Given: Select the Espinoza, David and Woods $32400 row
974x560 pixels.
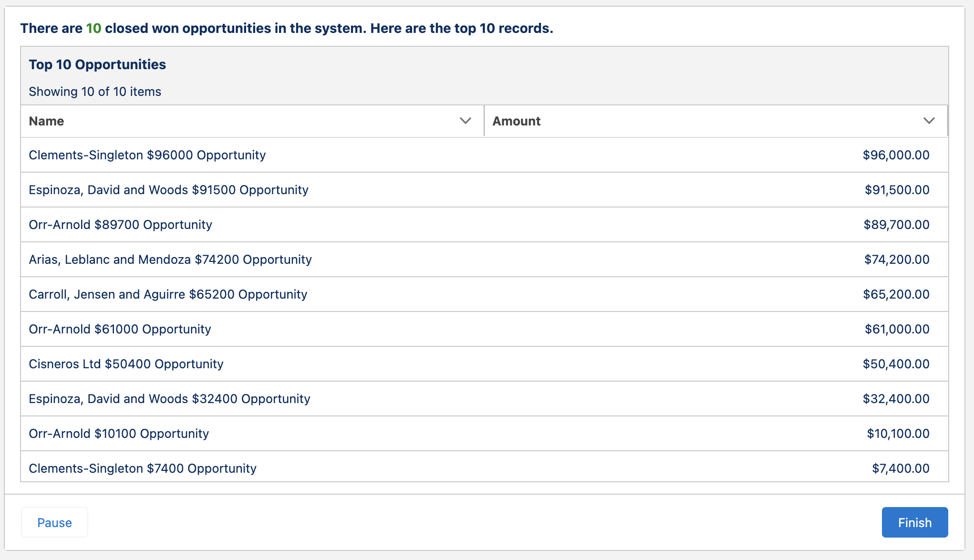Looking at the screenshot, I should click(x=169, y=398).
